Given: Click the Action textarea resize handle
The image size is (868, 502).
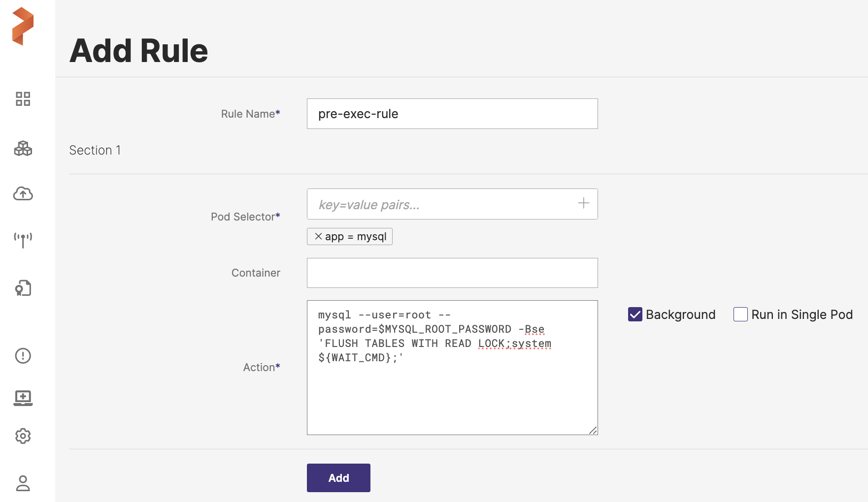Looking at the screenshot, I should pyautogui.click(x=593, y=431).
